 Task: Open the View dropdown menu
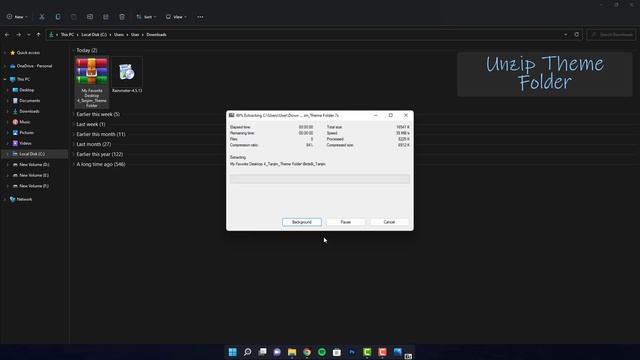point(176,17)
